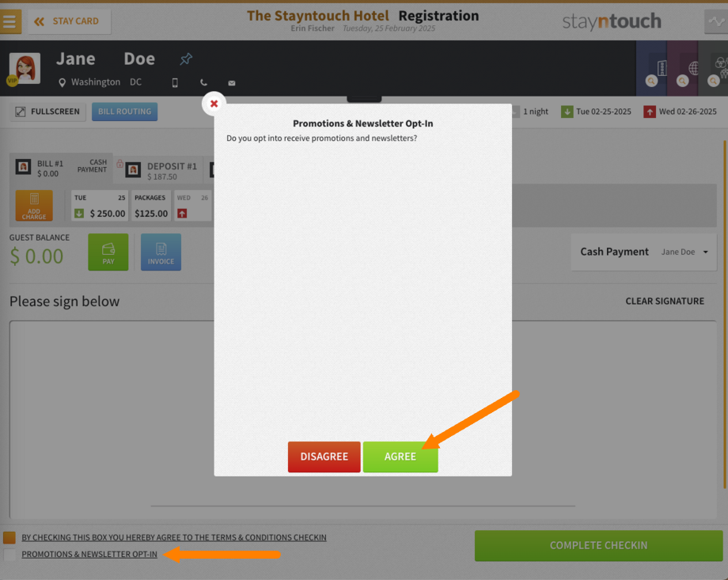The height and width of the screenshot is (580, 728).
Task: Open Bill Routing
Action: (x=124, y=112)
